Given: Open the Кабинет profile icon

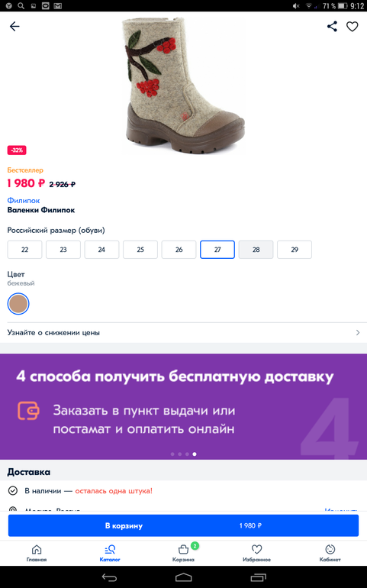Looking at the screenshot, I should pyautogui.click(x=330, y=553).
